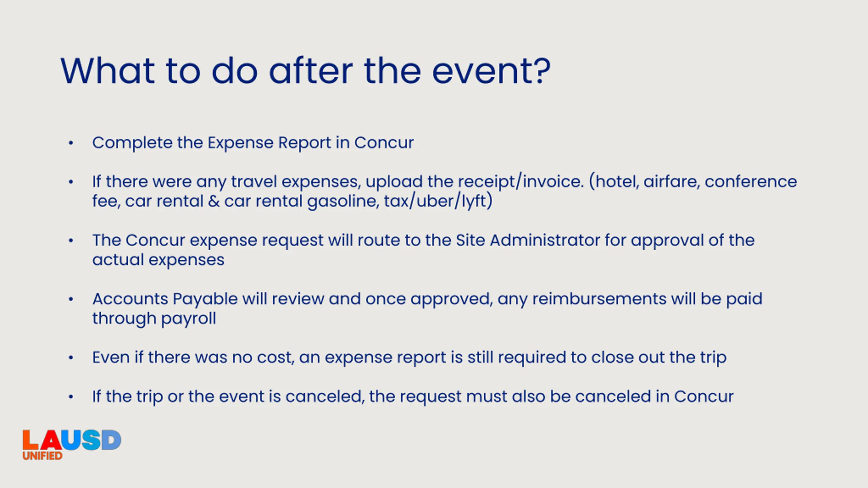Click the bullet dot before 'The Concur expense request'

[x=71, y=241]
